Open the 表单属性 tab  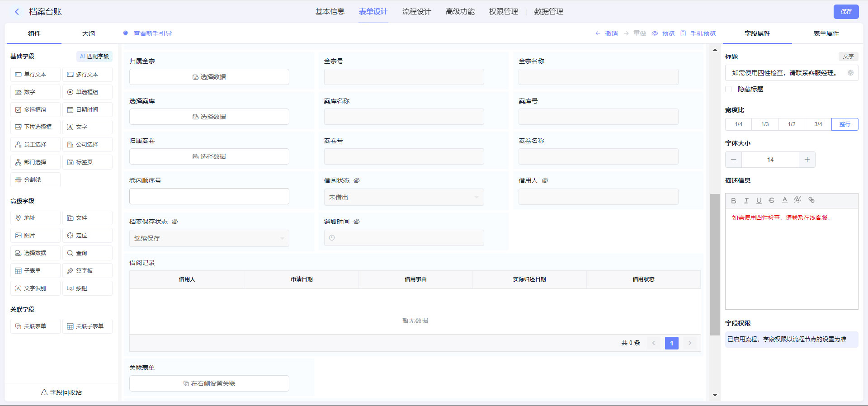[x=826, y=33]
